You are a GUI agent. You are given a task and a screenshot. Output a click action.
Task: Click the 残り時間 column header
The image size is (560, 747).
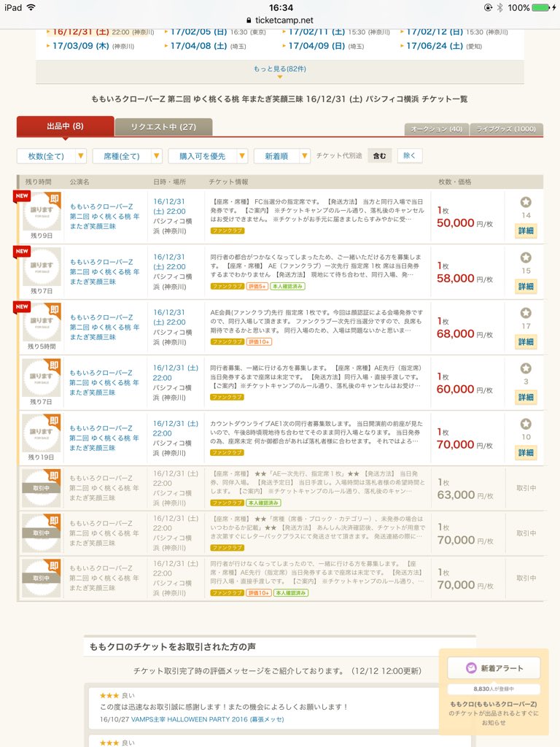[x=38, y=182]
